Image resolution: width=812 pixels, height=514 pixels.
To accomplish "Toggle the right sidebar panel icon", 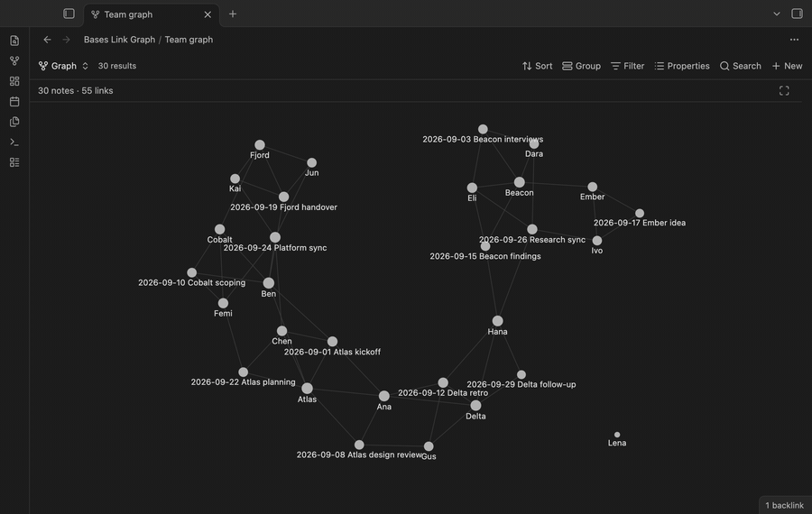I will (x=797, y=14).
